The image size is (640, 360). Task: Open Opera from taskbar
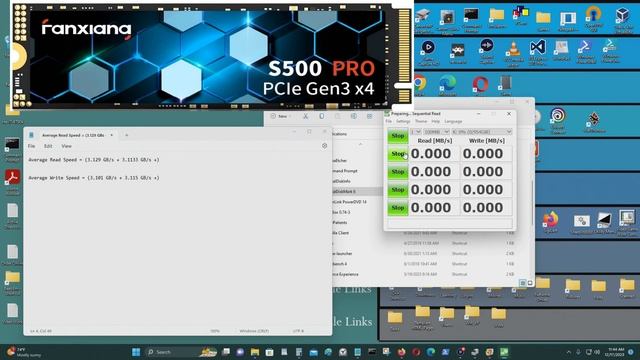[416, 352]
